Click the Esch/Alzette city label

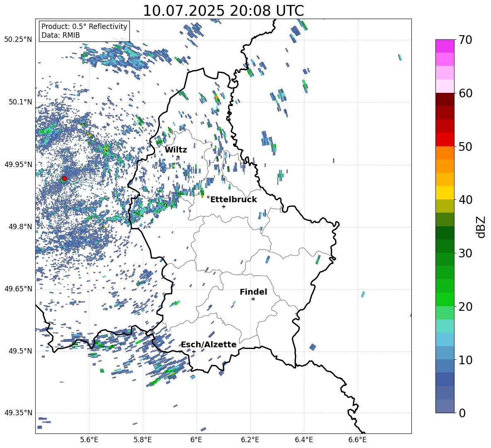209,344
